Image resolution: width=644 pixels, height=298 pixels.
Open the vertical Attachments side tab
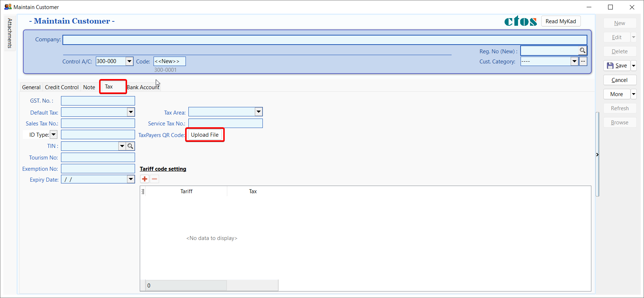point(10,33)
